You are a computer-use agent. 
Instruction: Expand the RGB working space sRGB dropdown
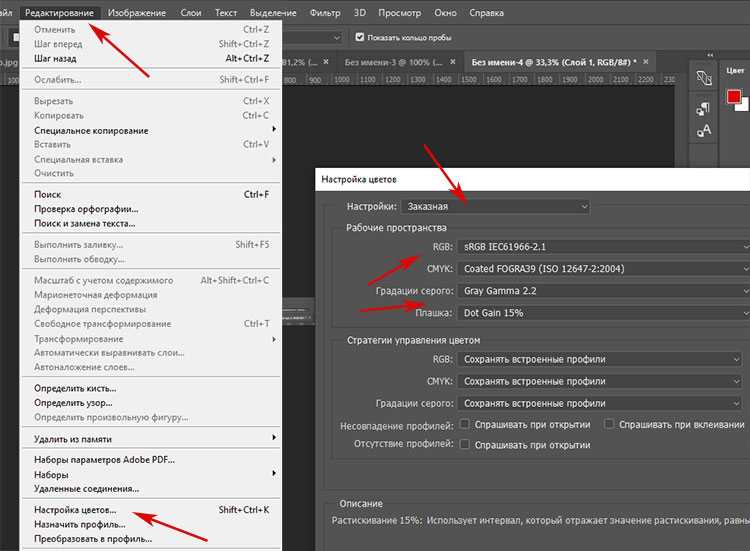coord(604,247)
